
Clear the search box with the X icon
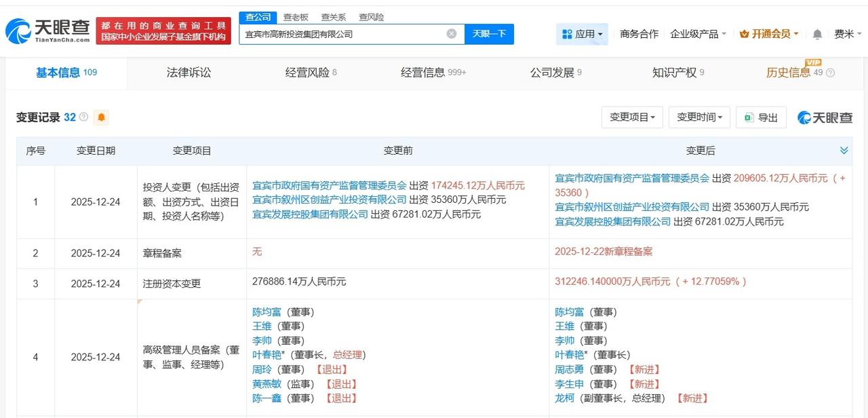(450, 33)
